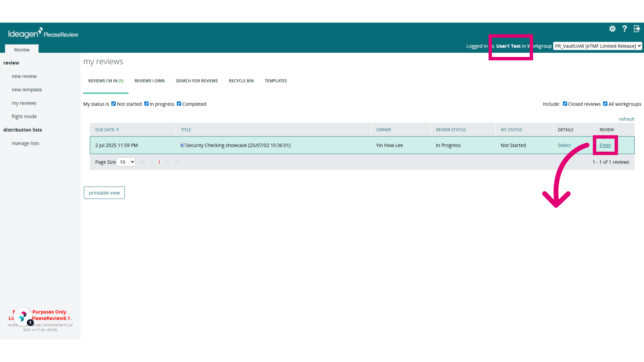Open the Page Size dropdown
The height and width of the screenshot is (362, 644).
pos(126,162)
